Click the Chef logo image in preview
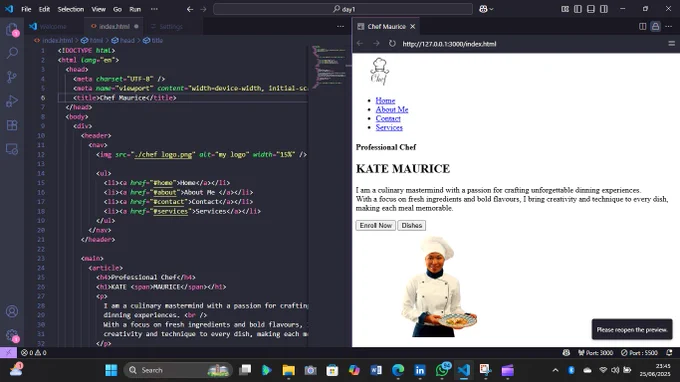The height and width of the screenshot is (382, 680). coord(379,71)
